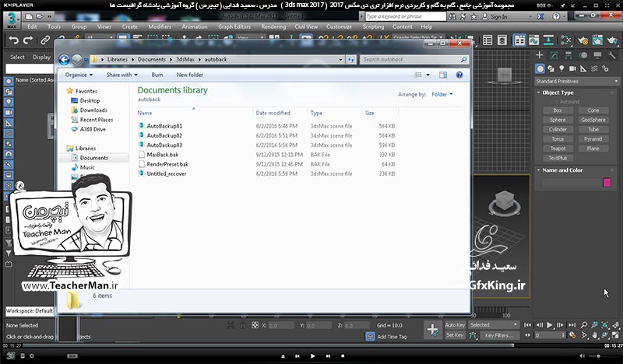This screenshot has width=623, height=364.
Task: Play the video with KMPlayer play button
Action: [x=313, y=356]
